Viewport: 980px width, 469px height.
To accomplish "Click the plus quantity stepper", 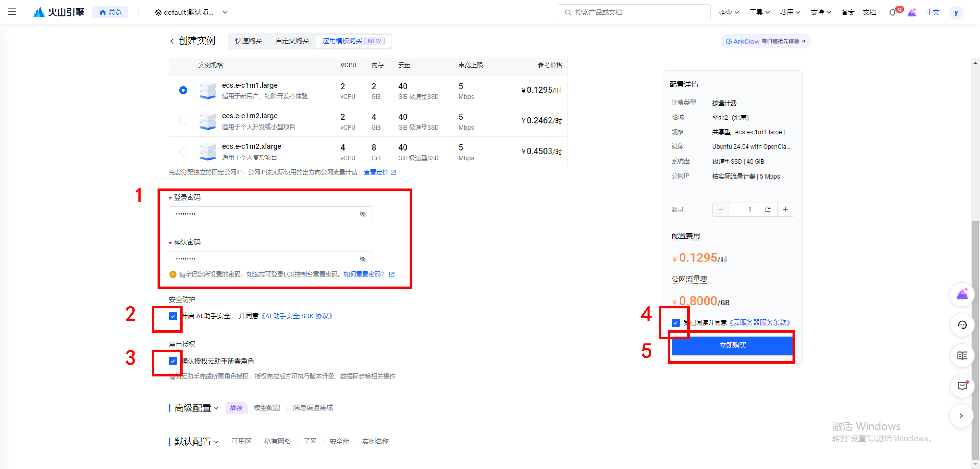I will (785, 210).
